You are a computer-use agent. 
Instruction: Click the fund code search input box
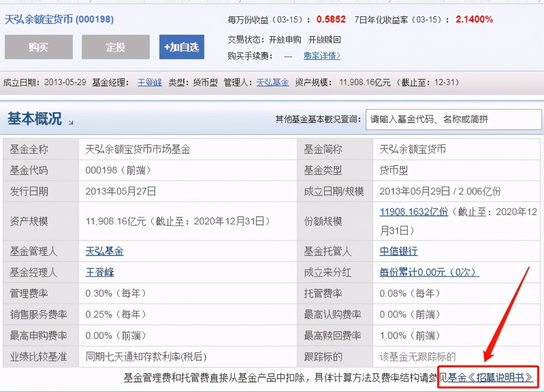[x=454, y=119]
